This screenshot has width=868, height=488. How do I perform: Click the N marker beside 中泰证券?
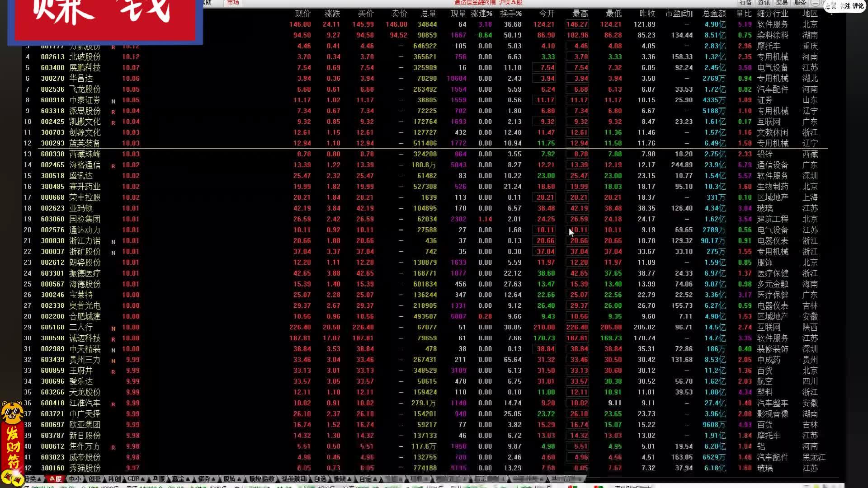[x=113, y=101]
